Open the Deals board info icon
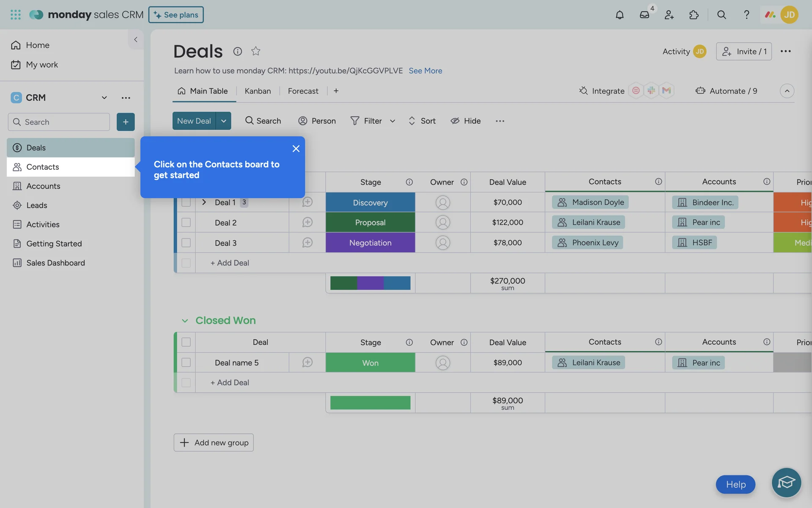The height and width of the screenshot is (508, 812). (x=238, y=51)
